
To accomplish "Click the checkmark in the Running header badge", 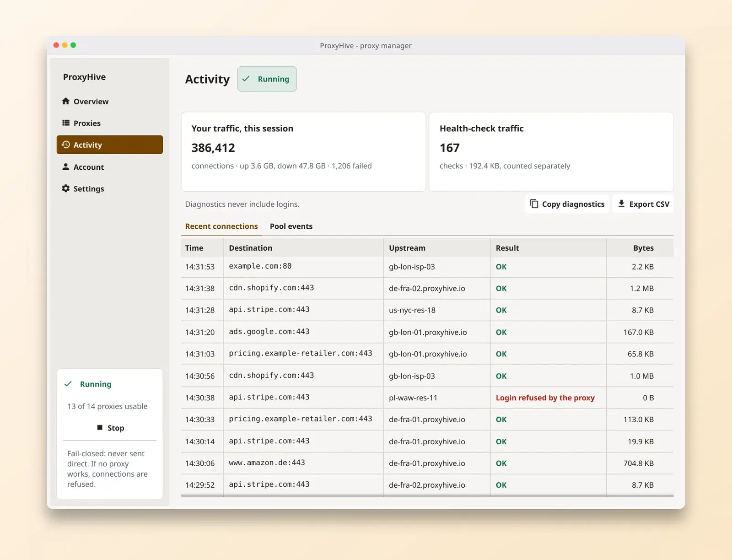I will 246,79.
